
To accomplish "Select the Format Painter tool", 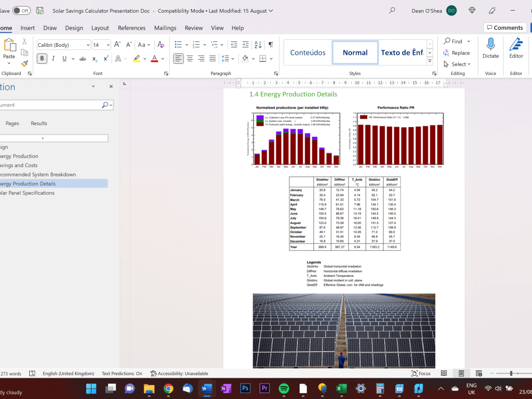I will click(24, 64).
